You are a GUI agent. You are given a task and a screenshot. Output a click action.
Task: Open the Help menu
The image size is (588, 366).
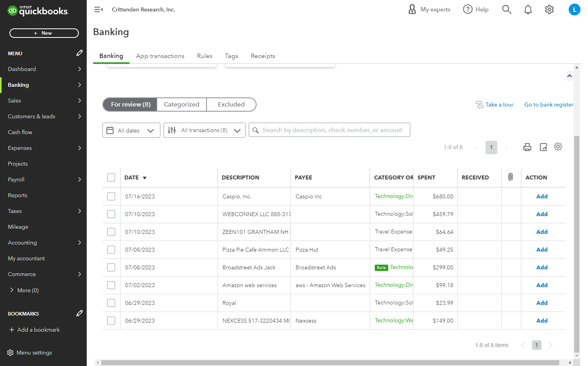click(x=476, y=9)
